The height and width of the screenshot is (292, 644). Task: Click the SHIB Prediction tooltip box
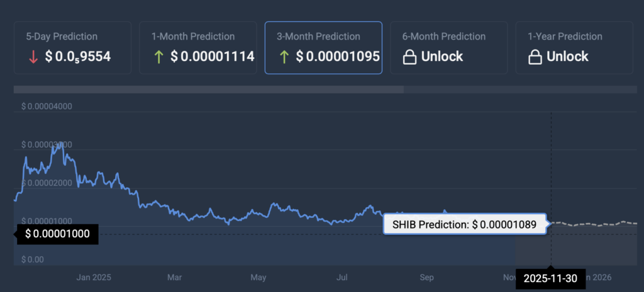(x=464, y=224)
